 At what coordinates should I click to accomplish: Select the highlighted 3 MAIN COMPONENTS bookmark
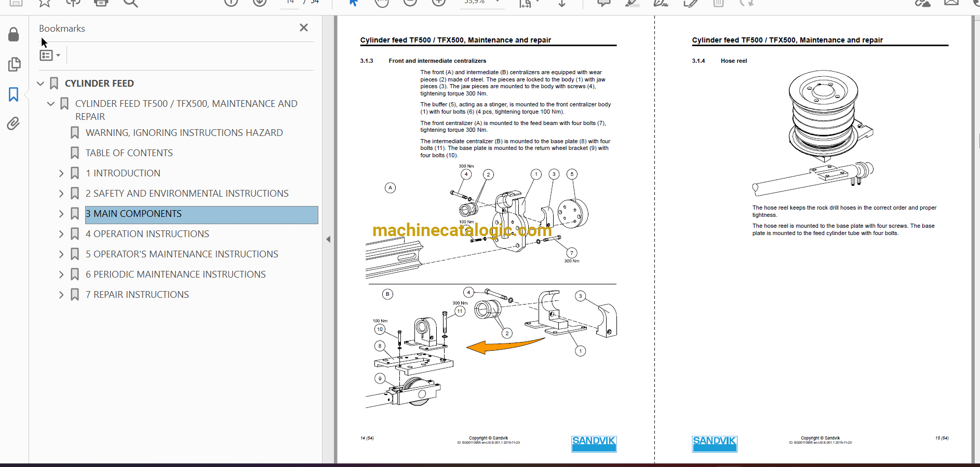202,215
